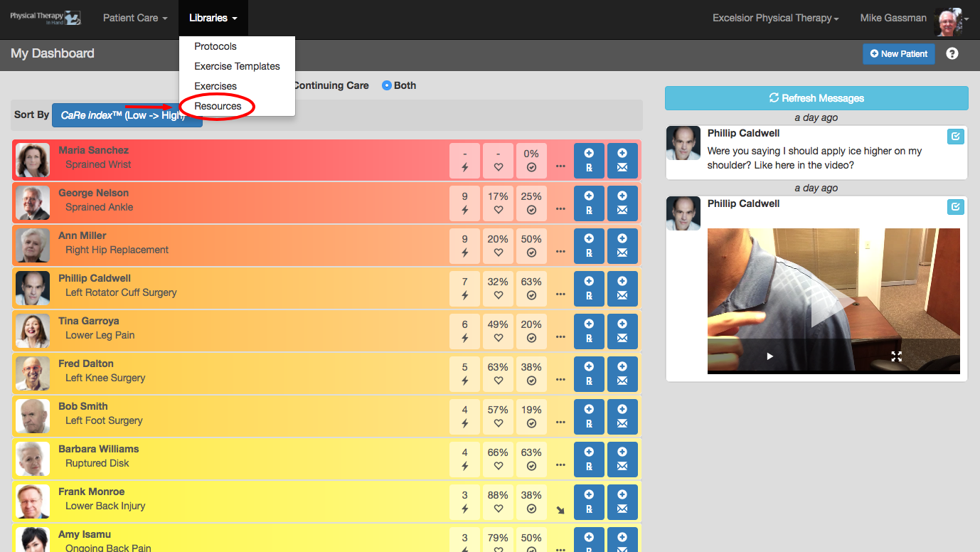Choose Resources from Libraries menu

click(218, 106)
